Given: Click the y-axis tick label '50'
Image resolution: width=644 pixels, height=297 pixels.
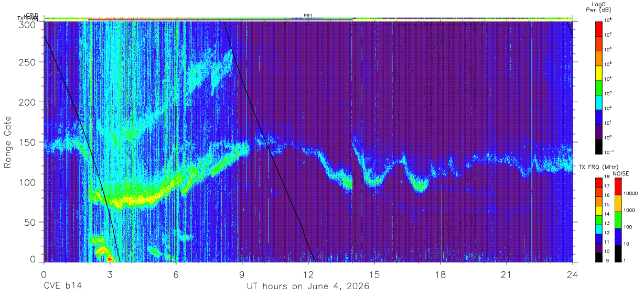Looking at the screenshot, I should (29, 222).
